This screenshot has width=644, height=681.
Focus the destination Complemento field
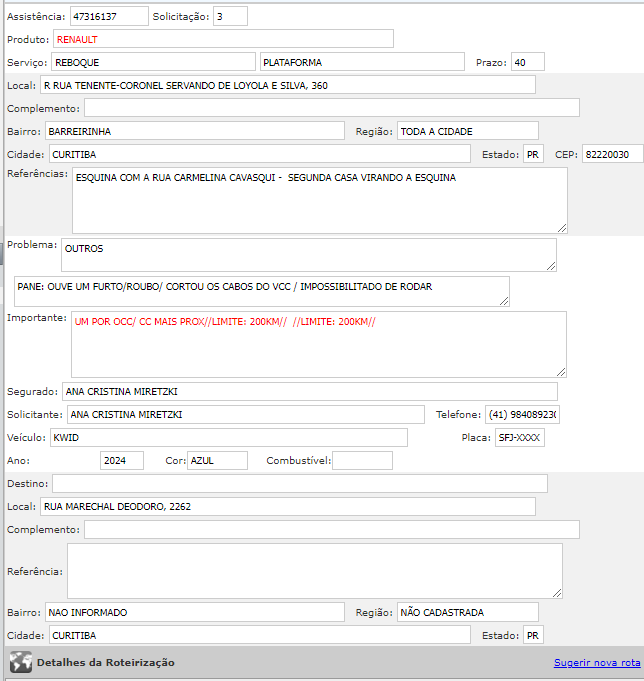(332, 529)
